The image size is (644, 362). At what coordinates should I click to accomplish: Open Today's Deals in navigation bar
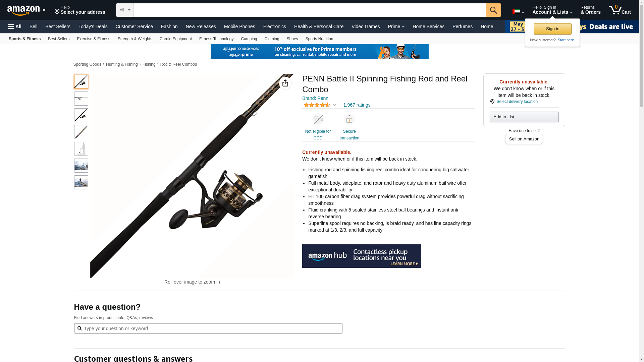[x=93, y=26]
